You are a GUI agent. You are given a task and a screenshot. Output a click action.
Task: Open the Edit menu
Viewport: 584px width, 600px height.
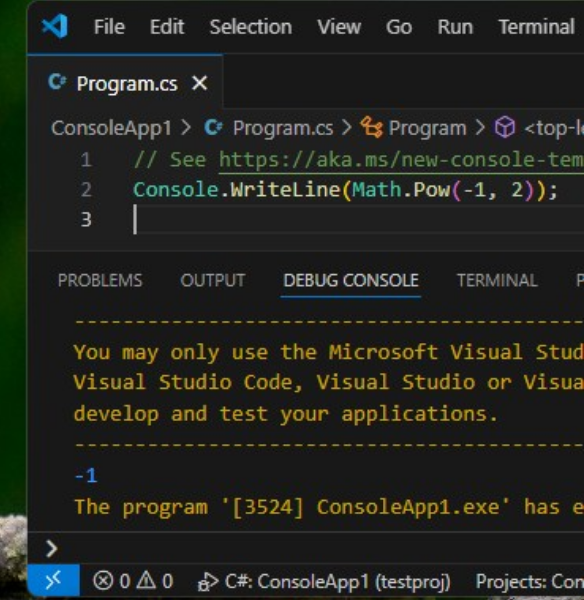[x=167, y=27]
